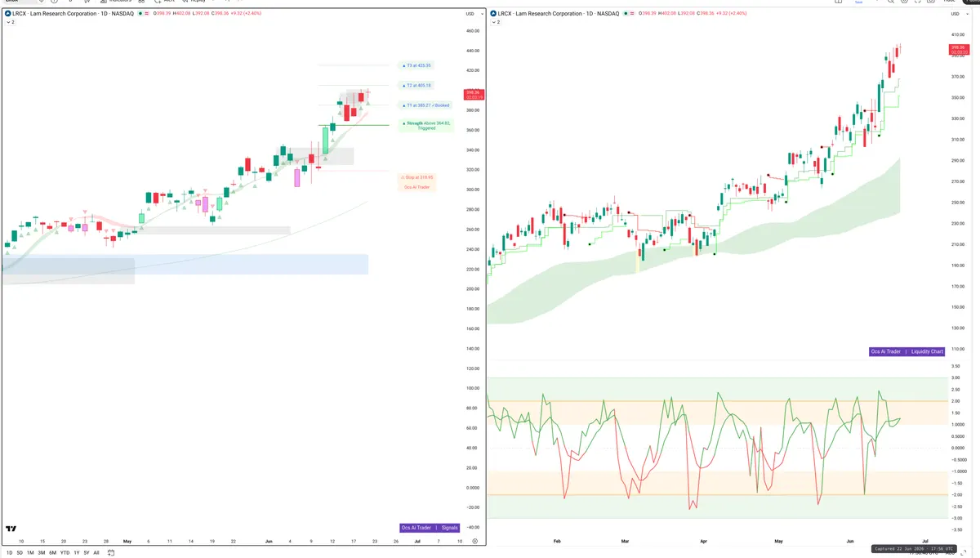Screen dimensions: 980x558
Task: Click the red 398.36 price tag on right chart
Action: tap(959, 50)
